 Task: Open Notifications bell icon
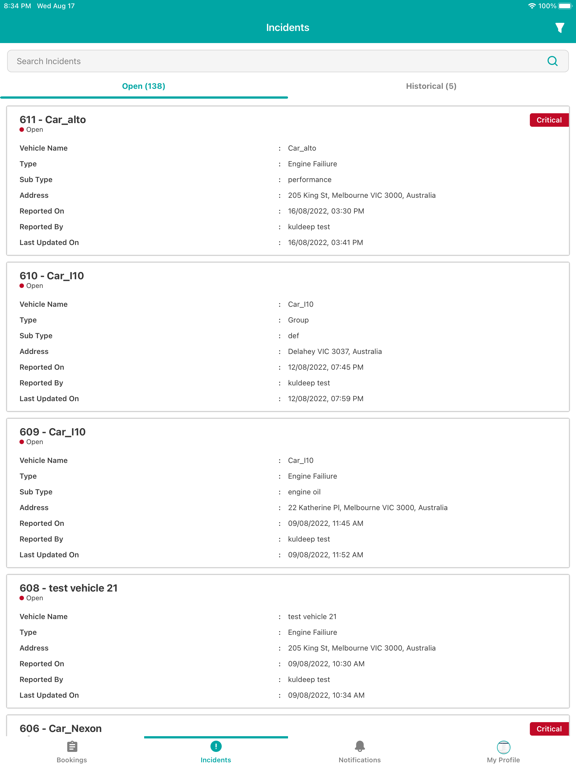click(x=360, y=746)
